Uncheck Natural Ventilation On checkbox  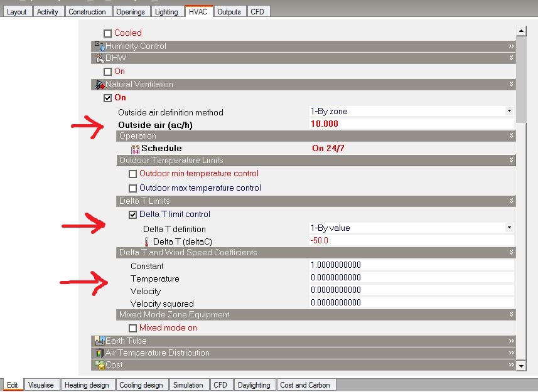click(x=108, y=98)
